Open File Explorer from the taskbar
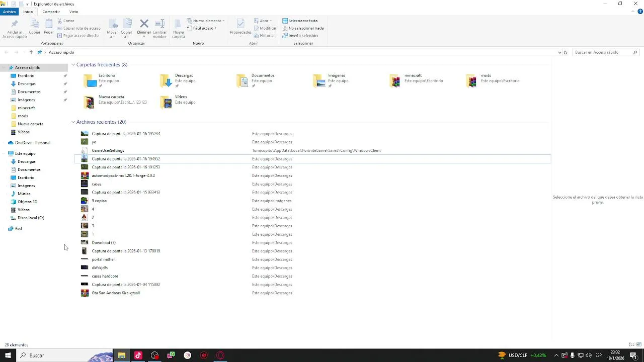The width and height of the screenshot is (644, 362). click(x=121, y=355)
